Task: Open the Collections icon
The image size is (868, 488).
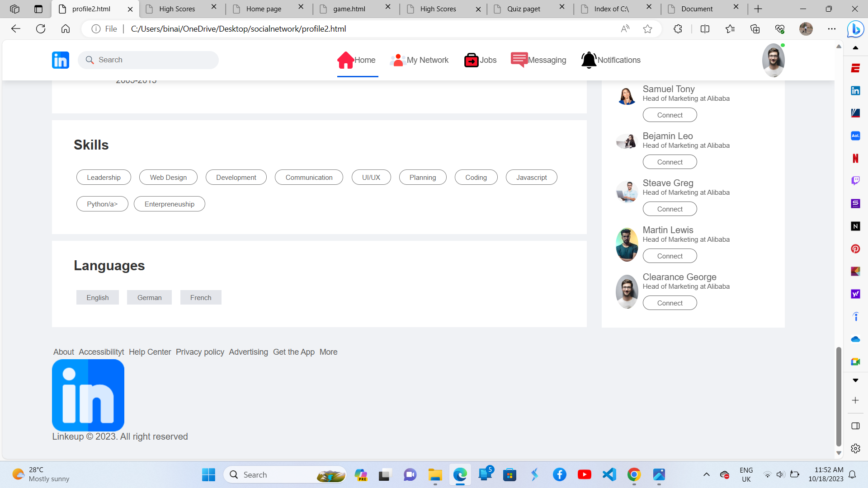Action: [755, 29]
